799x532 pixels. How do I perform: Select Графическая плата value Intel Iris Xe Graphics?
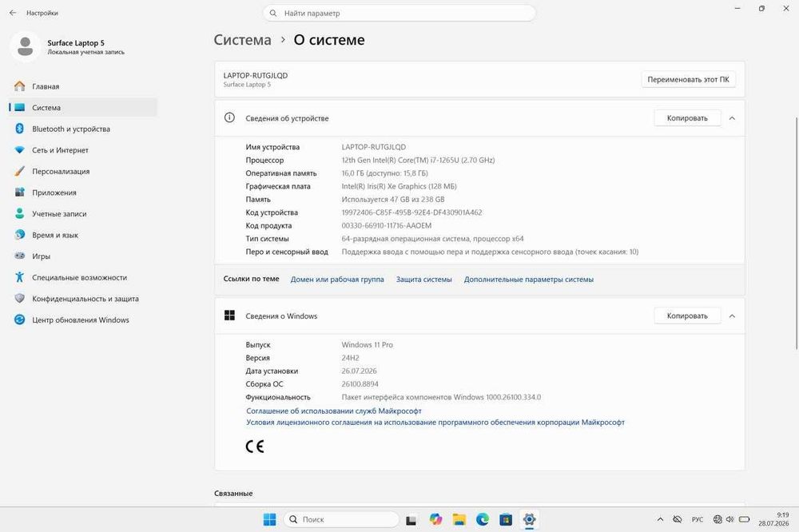coord(399,186)
